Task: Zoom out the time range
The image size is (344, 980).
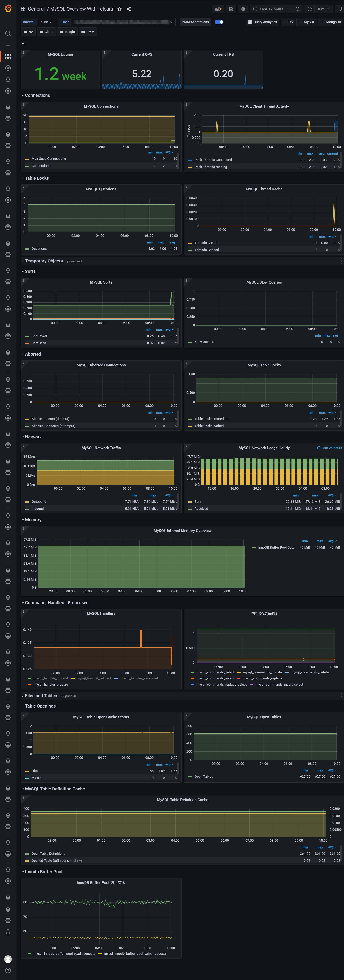Action: click(298, 9)
